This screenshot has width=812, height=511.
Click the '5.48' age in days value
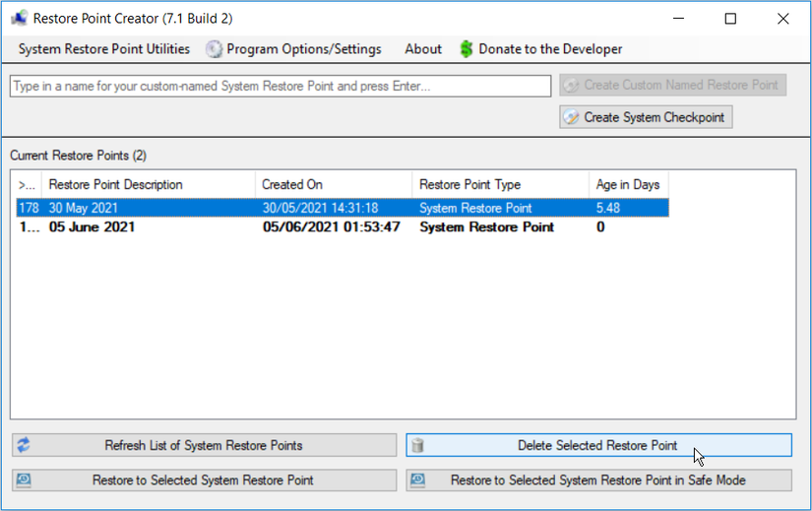click(x=608, y=208)
